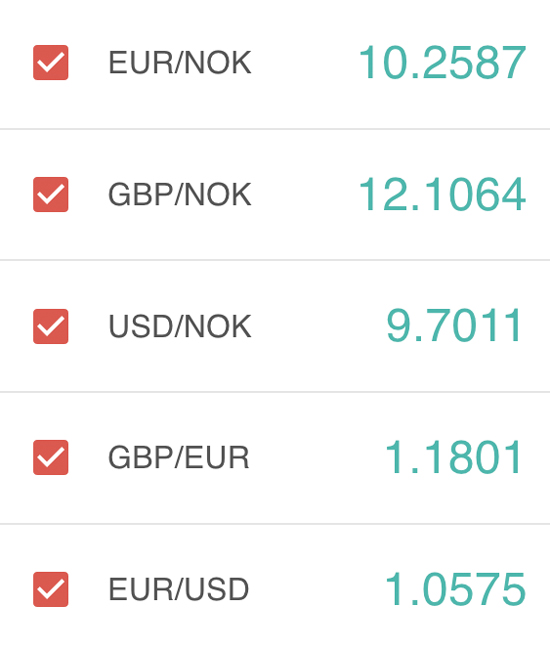Untick the GBP/EUR checkbox

click(51, 457)
